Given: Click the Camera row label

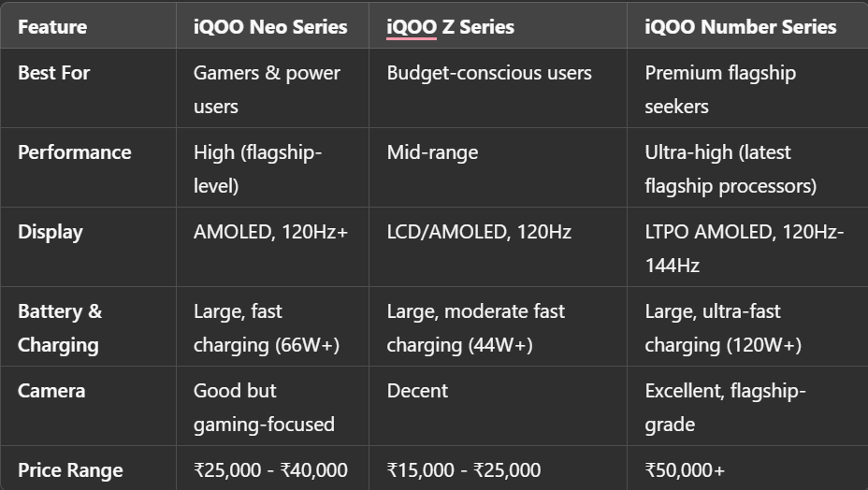Looking at the screenshot, I should point(51,391).
